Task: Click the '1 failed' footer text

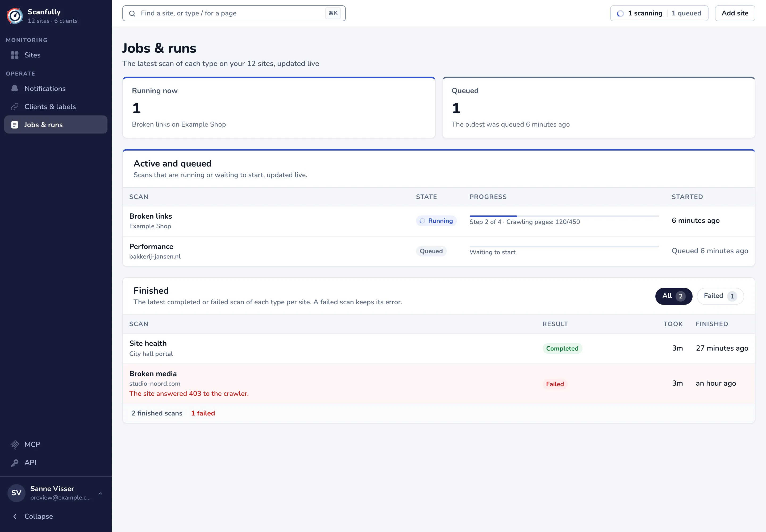Action: click(203, 413)
